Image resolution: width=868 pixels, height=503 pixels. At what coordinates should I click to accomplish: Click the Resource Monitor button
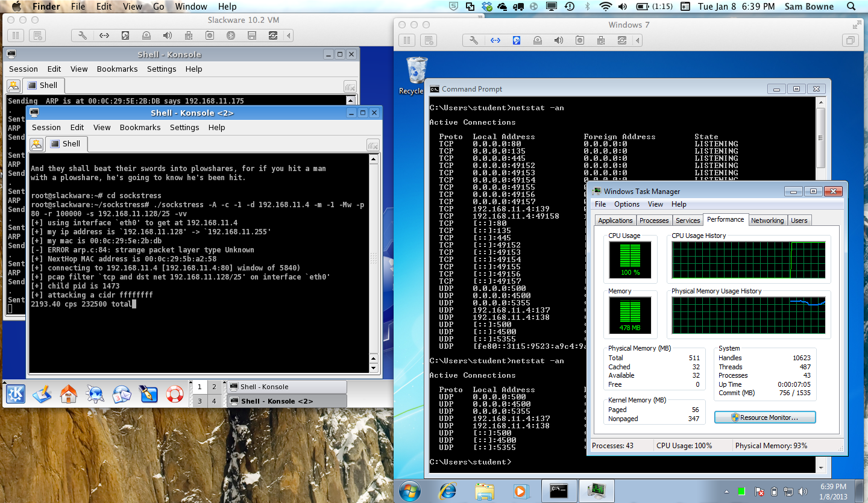(x=764, y=417)
